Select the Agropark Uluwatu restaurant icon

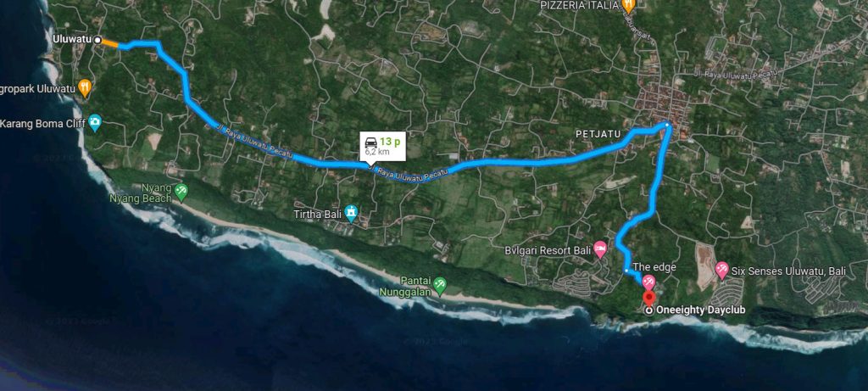coord(84,88)
